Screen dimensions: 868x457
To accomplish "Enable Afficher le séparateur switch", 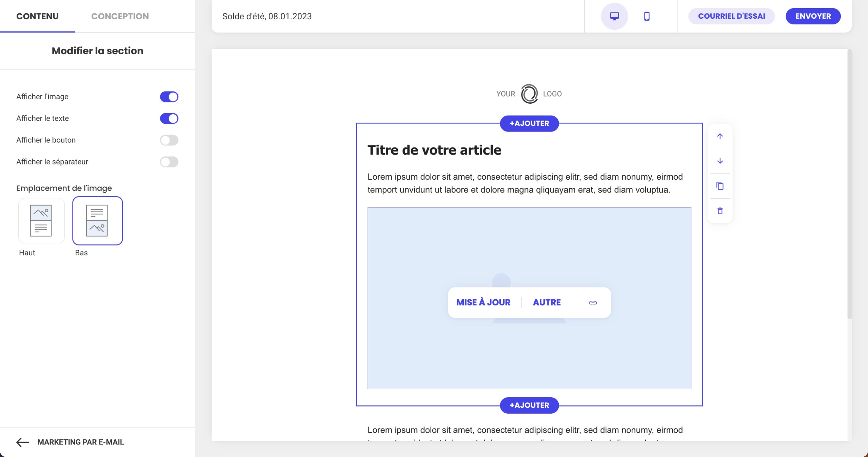I will (169, 162).
